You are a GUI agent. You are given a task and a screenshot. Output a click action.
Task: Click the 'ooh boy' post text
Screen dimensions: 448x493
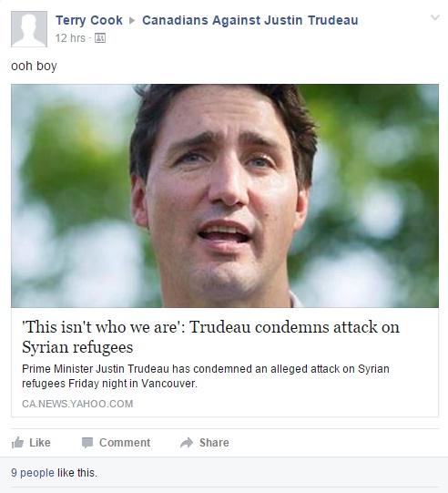(34, 66)
